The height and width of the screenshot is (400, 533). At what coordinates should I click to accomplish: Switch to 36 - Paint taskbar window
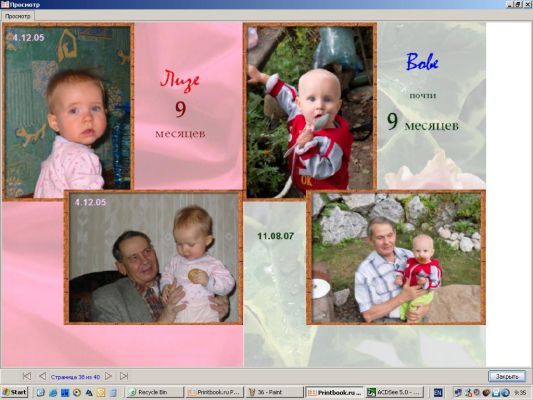(x=274, y=392)
